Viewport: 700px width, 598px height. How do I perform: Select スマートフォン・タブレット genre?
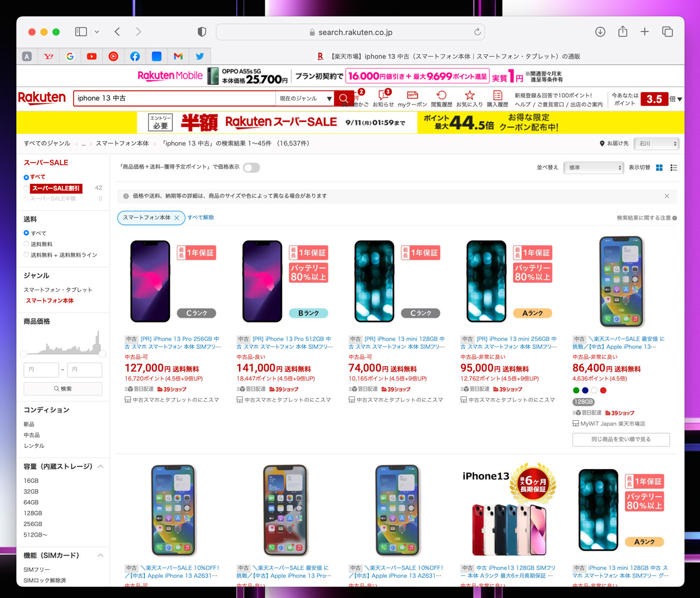click(58, 290)
